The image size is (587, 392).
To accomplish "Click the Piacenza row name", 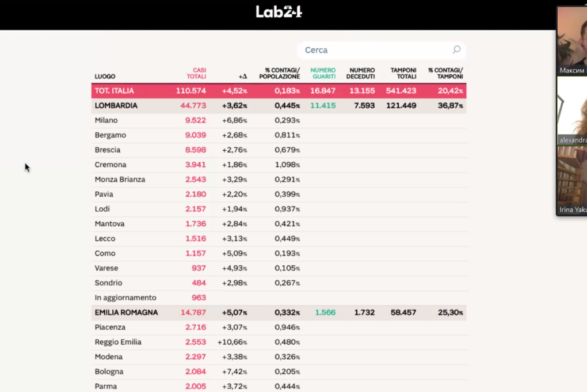I will (110, 327).
